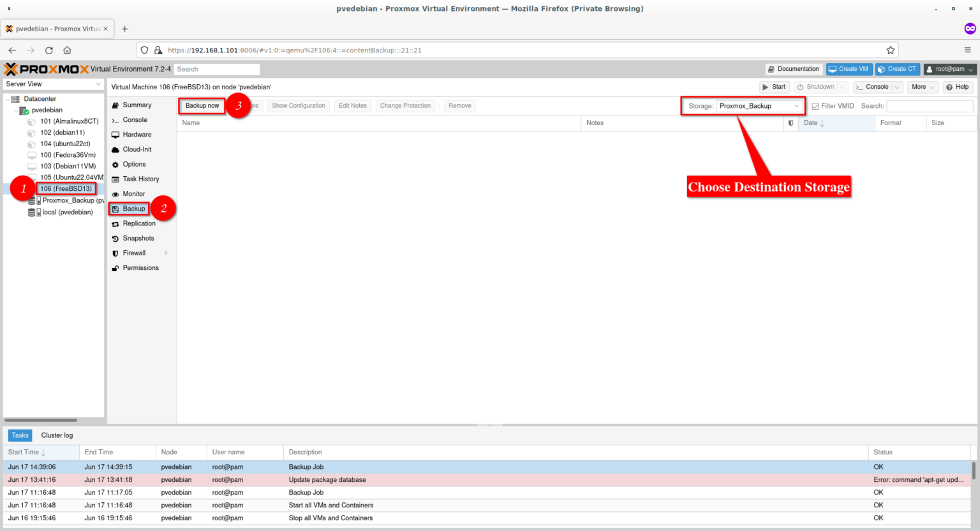Open Hardware section in VM sidebar
The width and height of the screenshot is (980, 531).
click(x=137, y=135)
